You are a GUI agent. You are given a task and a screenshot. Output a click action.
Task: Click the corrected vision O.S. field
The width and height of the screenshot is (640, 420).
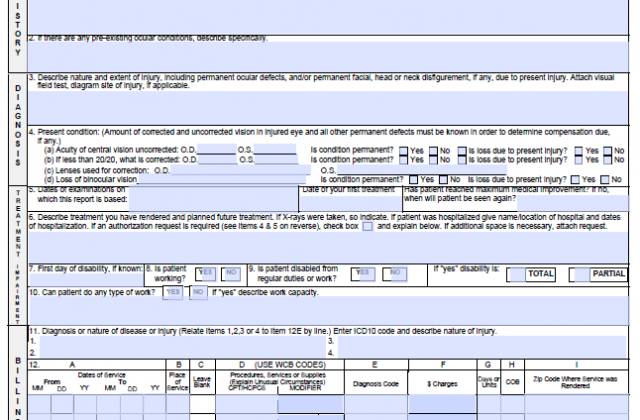point(276,159)
